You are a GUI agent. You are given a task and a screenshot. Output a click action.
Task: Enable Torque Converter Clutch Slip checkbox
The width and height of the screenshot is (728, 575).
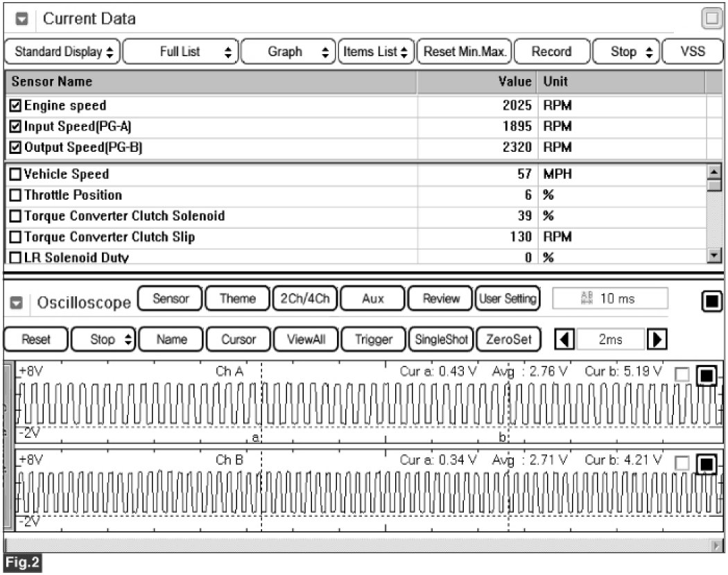point(17,237)
